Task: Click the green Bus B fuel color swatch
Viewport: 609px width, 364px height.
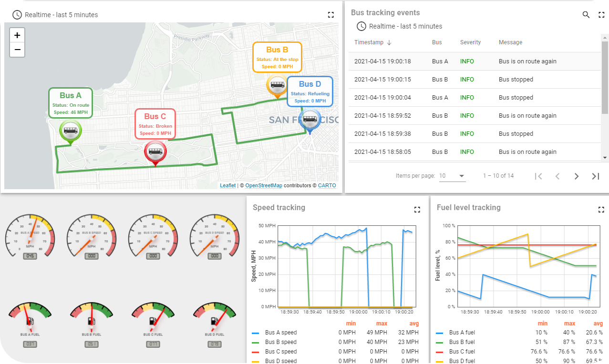Action: point(439,343)
